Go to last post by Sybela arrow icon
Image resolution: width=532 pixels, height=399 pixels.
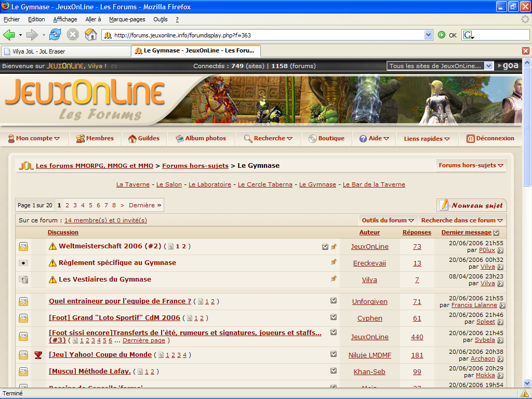500,340
